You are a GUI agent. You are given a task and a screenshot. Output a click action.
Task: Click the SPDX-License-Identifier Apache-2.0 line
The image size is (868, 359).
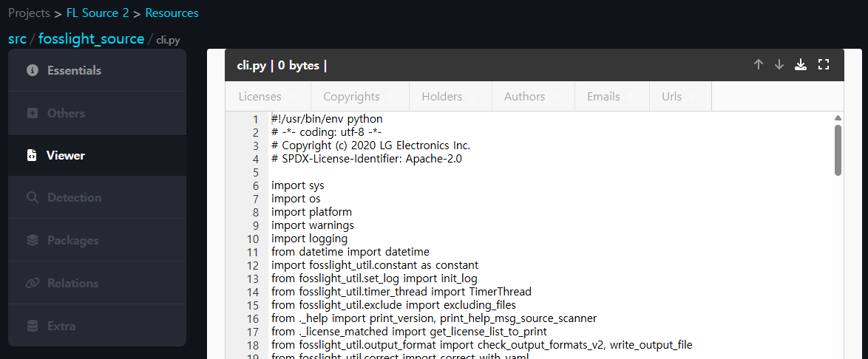[x=367, y=159]
